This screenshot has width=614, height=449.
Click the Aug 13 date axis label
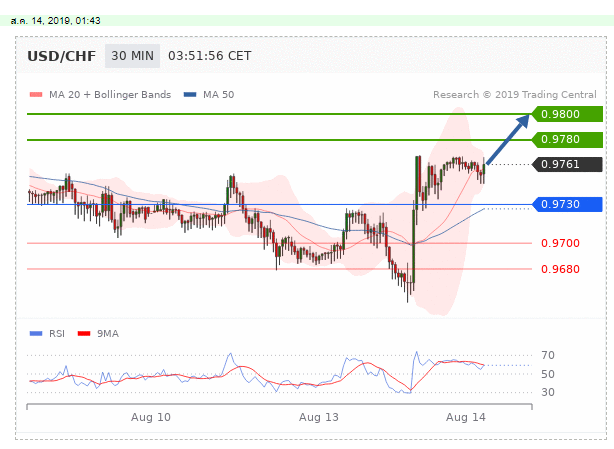tap(319, 417)
